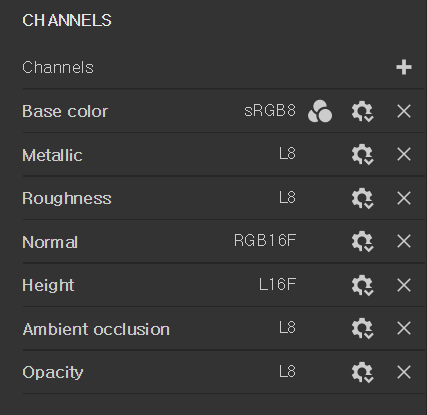Open Metallic channel settings gear
427x415 pixels.
[x=362, y=154]
